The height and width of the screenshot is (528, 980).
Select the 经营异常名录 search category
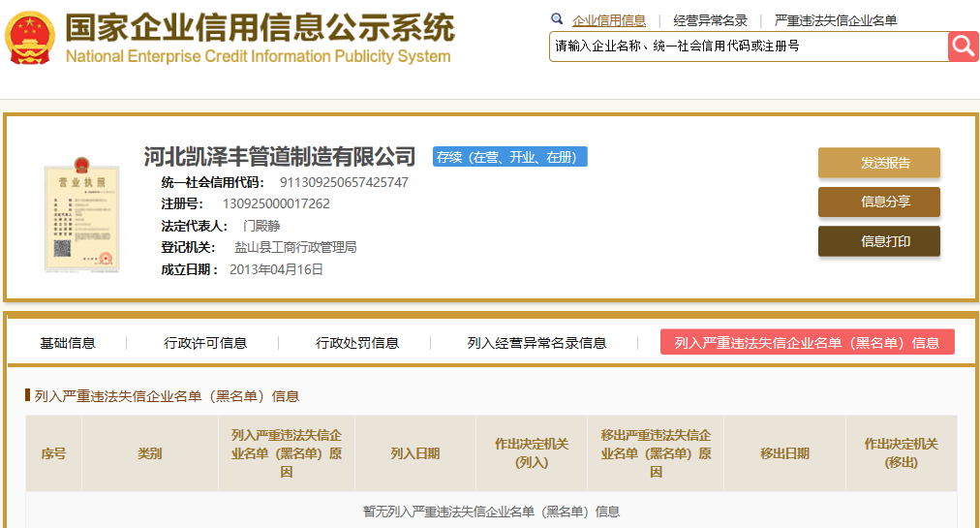coord(710,20)
